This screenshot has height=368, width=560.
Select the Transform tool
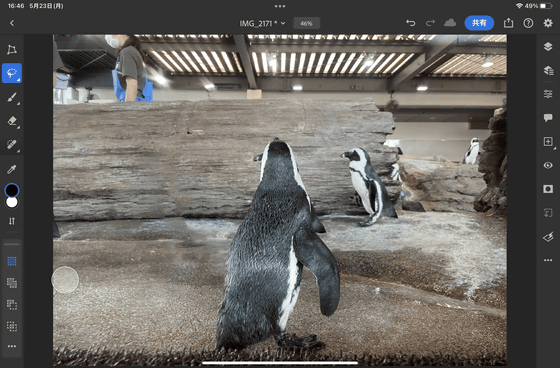click(x=12, y=50)
